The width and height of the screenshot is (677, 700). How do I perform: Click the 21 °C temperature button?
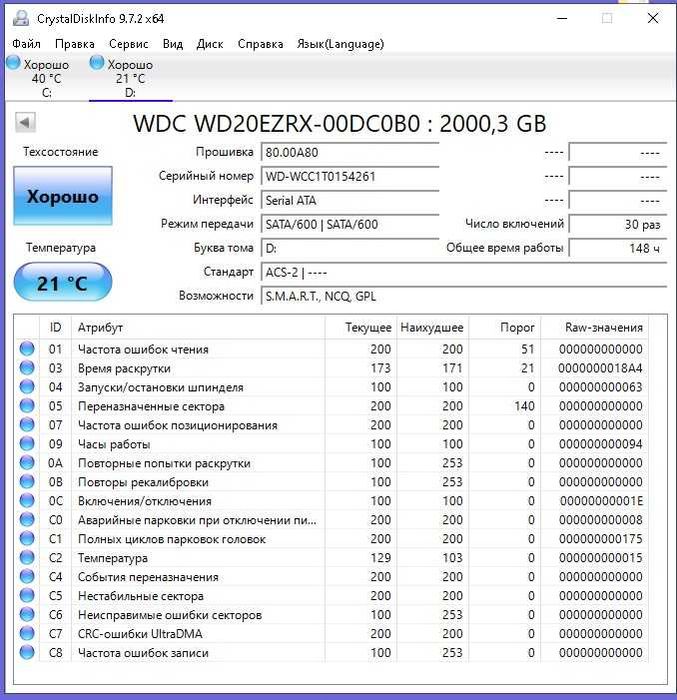pyautogui.click(x=63, y=283)
